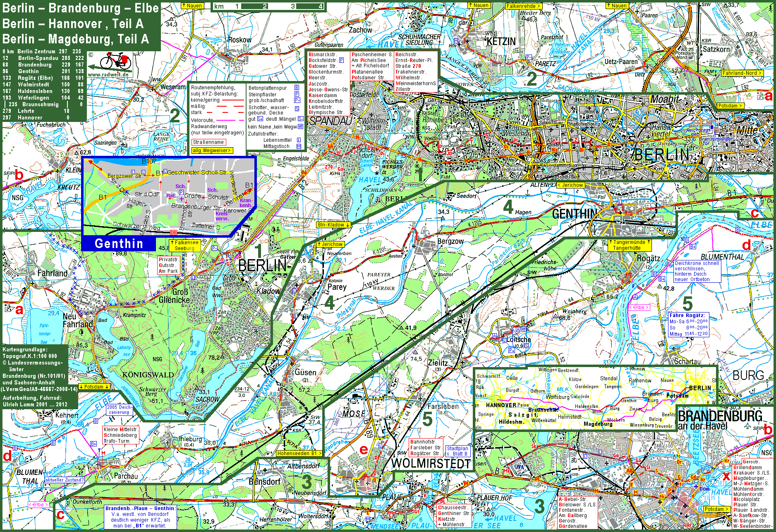Click the Steinpflaster P symbol in legend

pyautogui.click(x=297, y=94)
